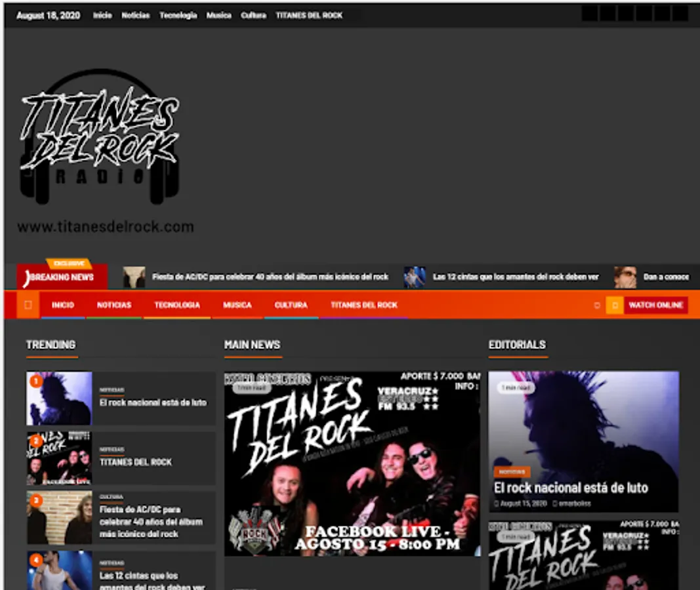This screenshot has width=700, height=590.
Task: Open Cultura in the top dark bar
Action: [254, 15]
